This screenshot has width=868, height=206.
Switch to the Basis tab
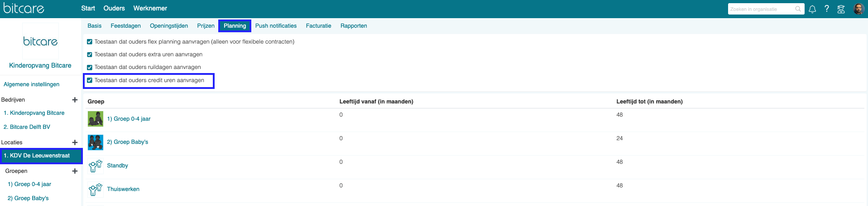[95, 26]
